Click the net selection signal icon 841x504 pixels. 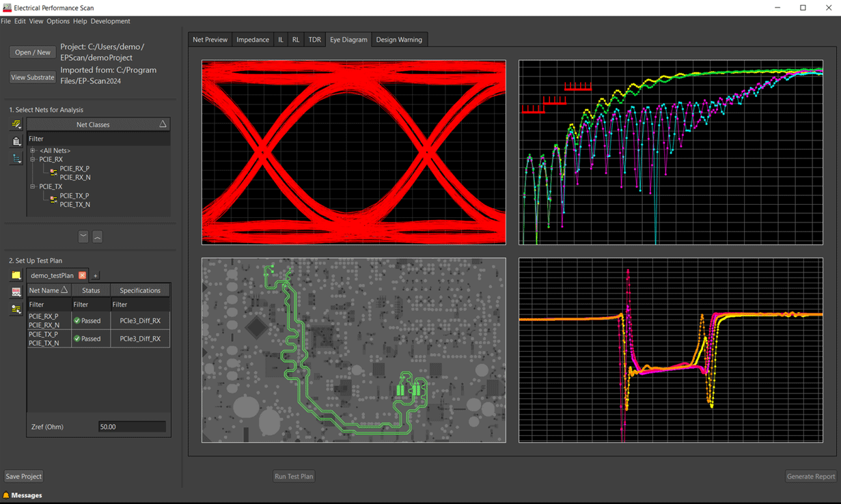16,124
